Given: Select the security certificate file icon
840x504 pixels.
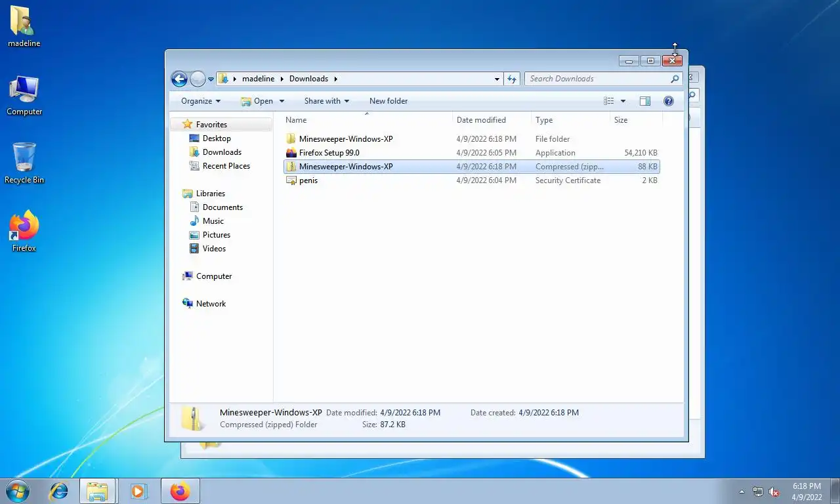Looking at the screenshot, I should pos(291,180).
